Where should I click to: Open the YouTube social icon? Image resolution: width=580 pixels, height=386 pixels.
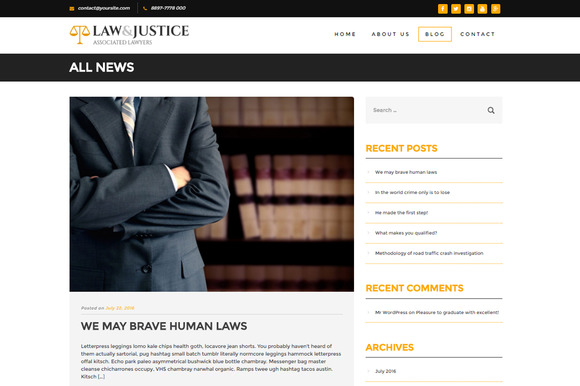482,9
